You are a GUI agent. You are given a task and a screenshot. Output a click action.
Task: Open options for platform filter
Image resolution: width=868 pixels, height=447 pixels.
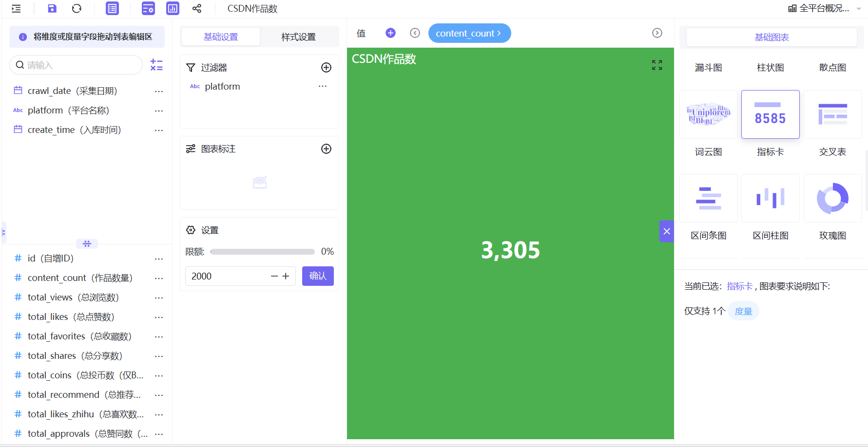point(323,86)
